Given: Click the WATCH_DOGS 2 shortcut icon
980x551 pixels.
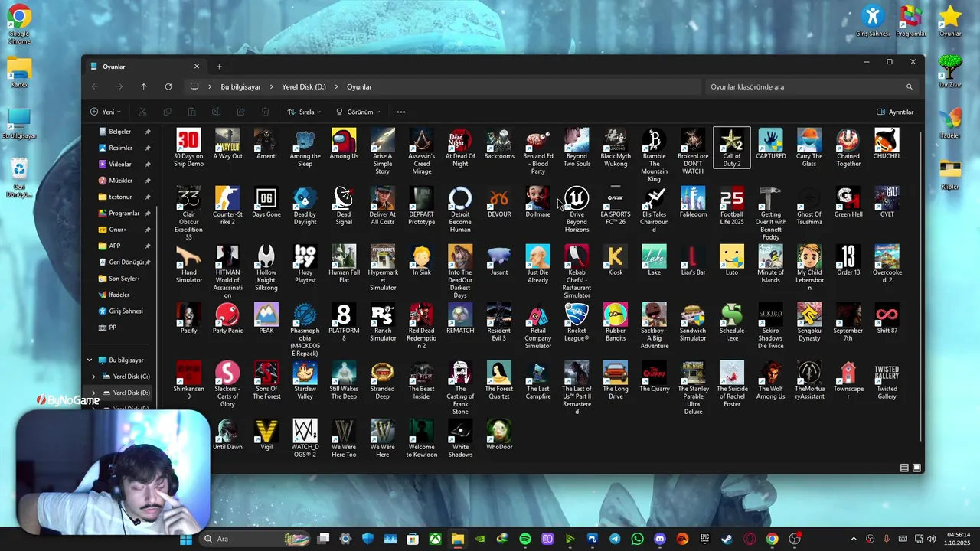Looking at the screenshot, I should pos(305,439).
